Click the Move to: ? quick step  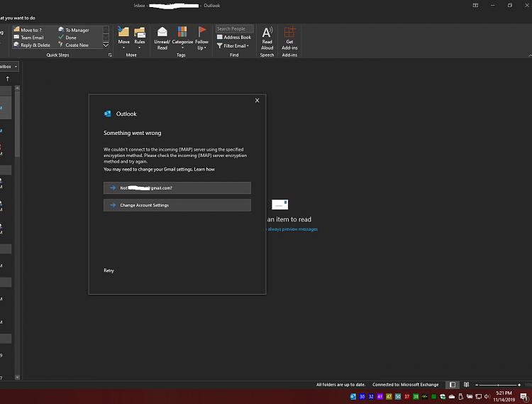click(28, 30)
